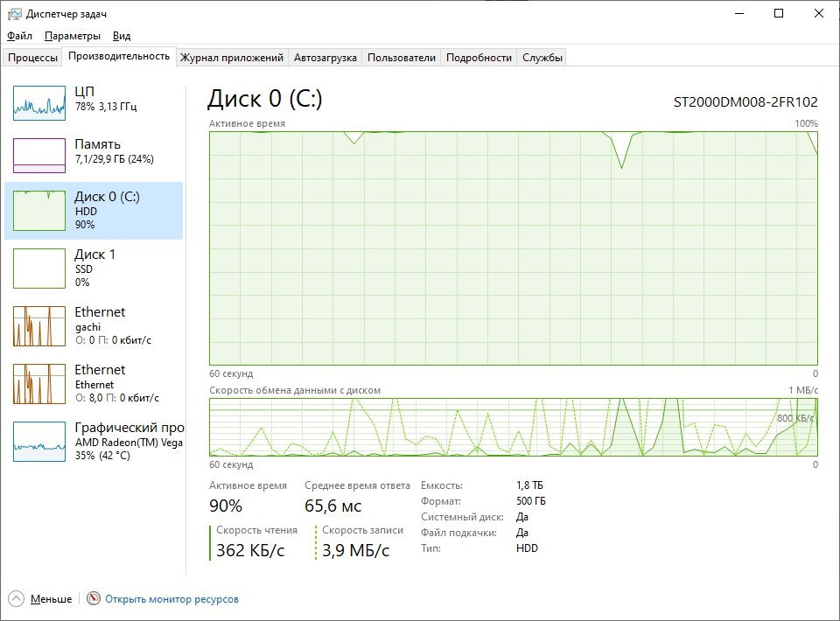Switch to the Журнал приложений tab
Viewport: 840px width, 621px height.
pyautogui.click(x=232, y=58)
